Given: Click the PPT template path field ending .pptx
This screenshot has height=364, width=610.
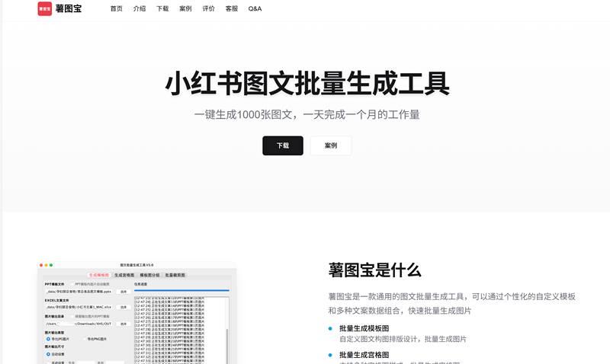Looking at the screenshot, I should tap(79, 292).
